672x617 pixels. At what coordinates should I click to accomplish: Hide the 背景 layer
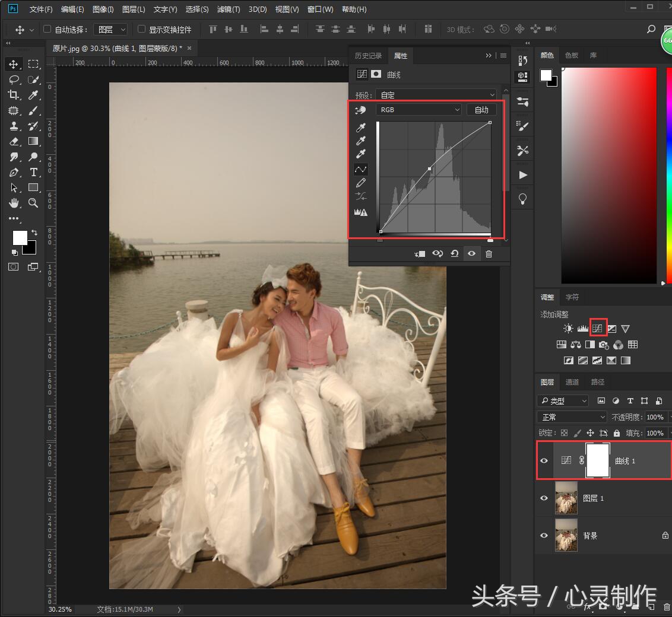[544, 535]
